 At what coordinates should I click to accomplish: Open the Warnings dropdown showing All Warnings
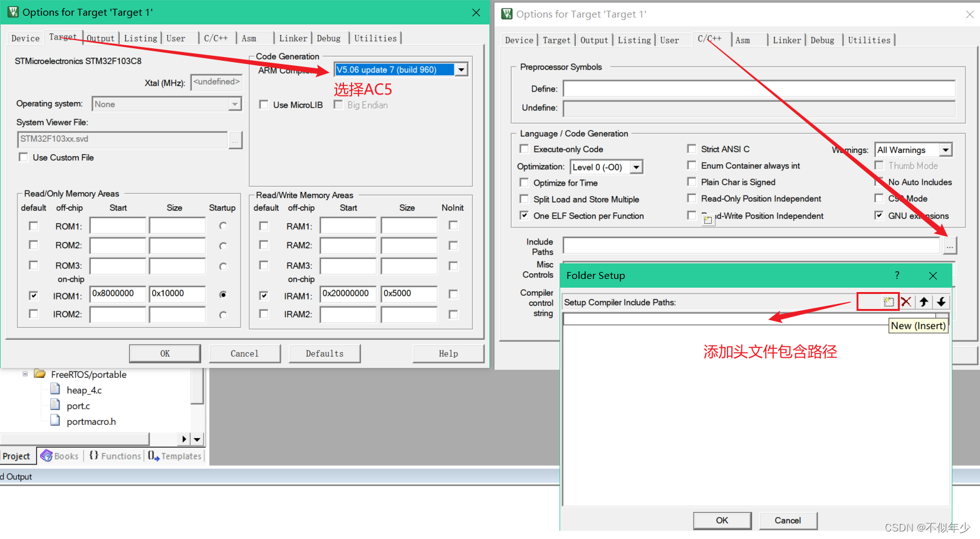946,149
